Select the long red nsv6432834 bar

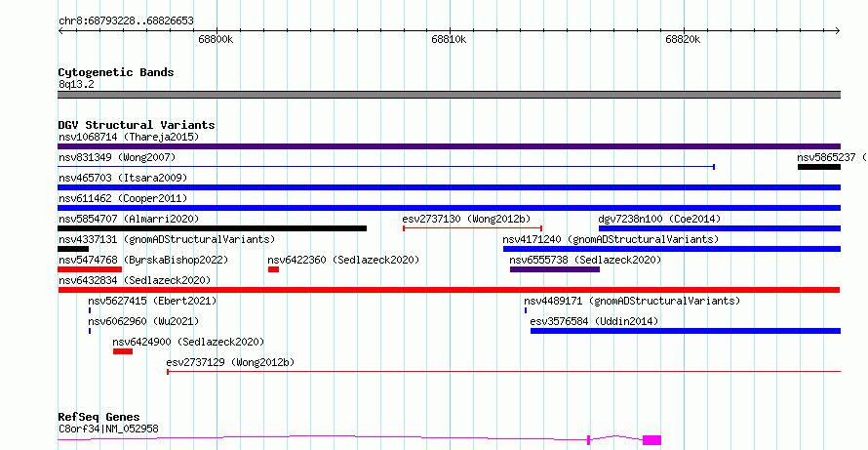pyautogui.click(x=449, y=290)
